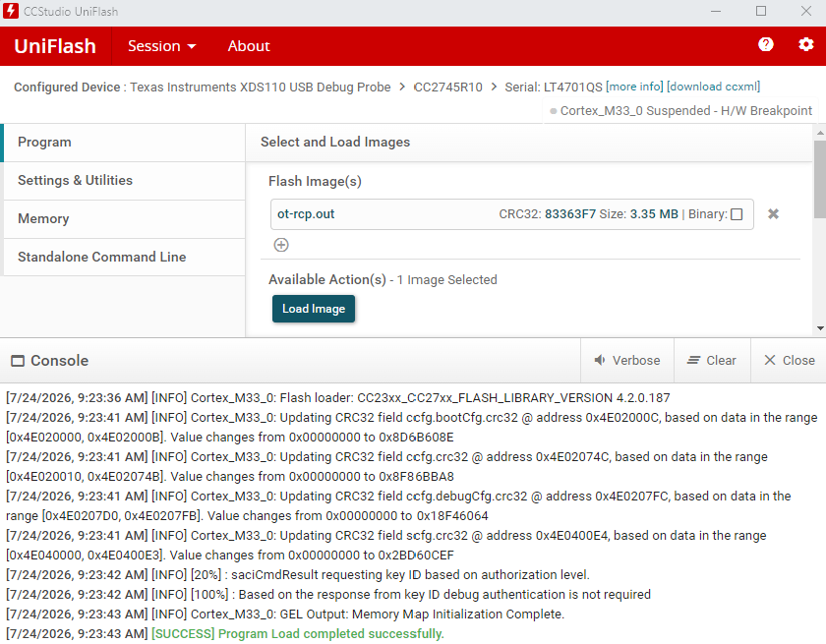Click the Serial: LT4701QS text
The height and width of the screenshot is (644, 826).
coord(553,87)
